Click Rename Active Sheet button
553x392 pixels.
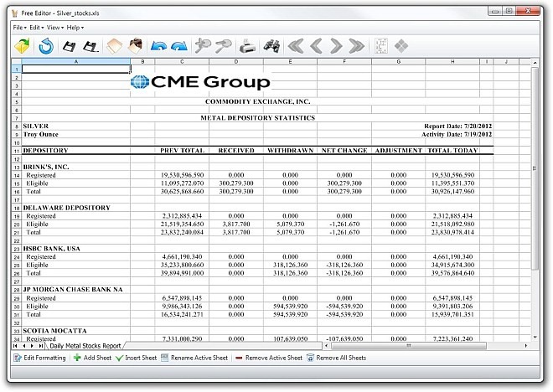[194, 358]
